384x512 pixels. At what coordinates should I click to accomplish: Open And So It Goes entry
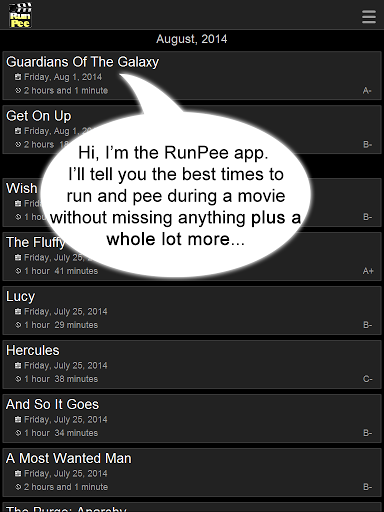coord(192,418)
